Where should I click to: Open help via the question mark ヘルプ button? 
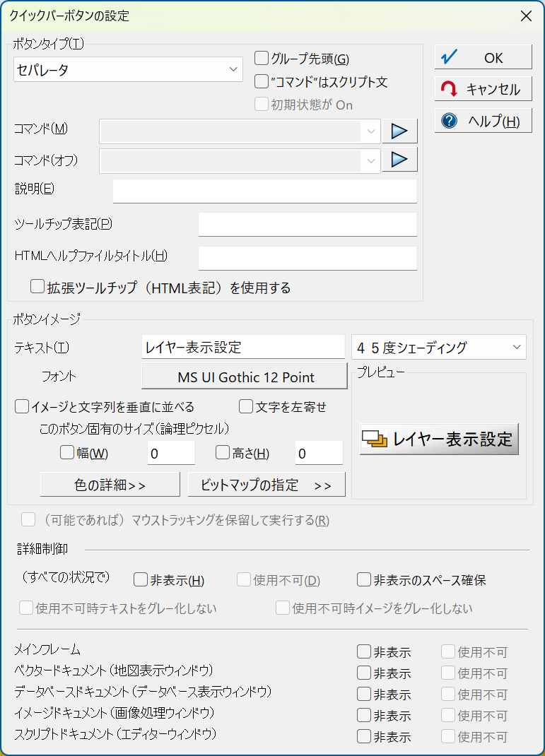coord(484,121)
